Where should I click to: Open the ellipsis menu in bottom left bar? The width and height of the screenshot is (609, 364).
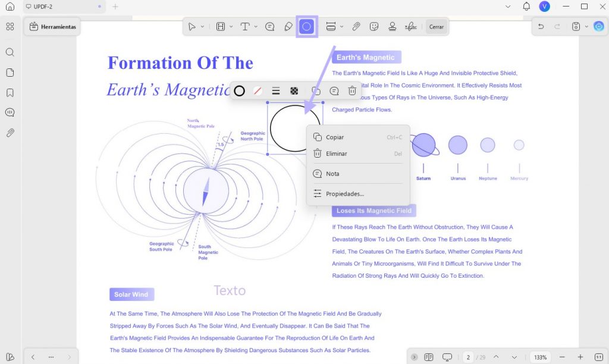point(51,357)
